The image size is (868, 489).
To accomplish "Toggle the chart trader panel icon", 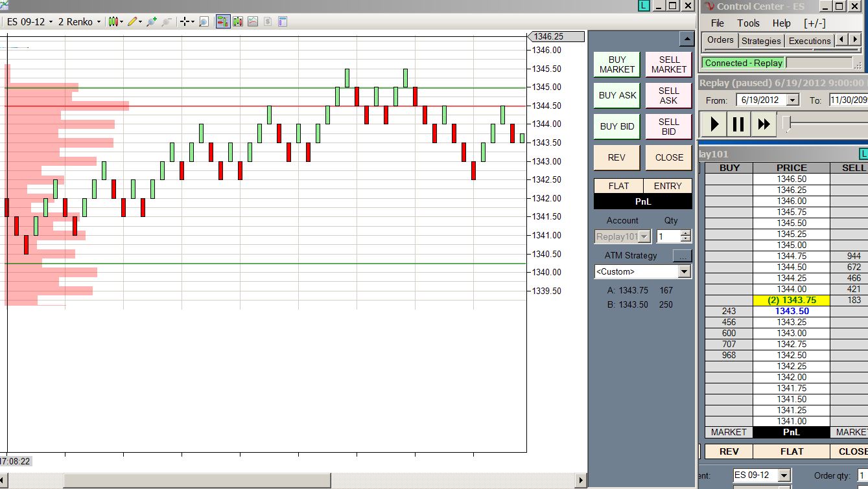I will coord(223,21).
